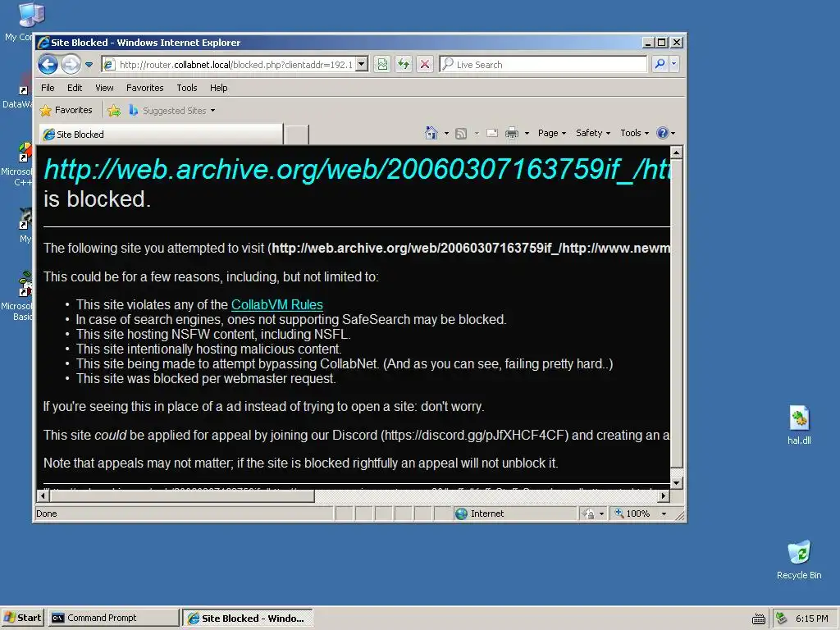This screenshot has height=630, width=840.
Task: Click horizontal scrollbar right arrow
Action: (664, 496)
